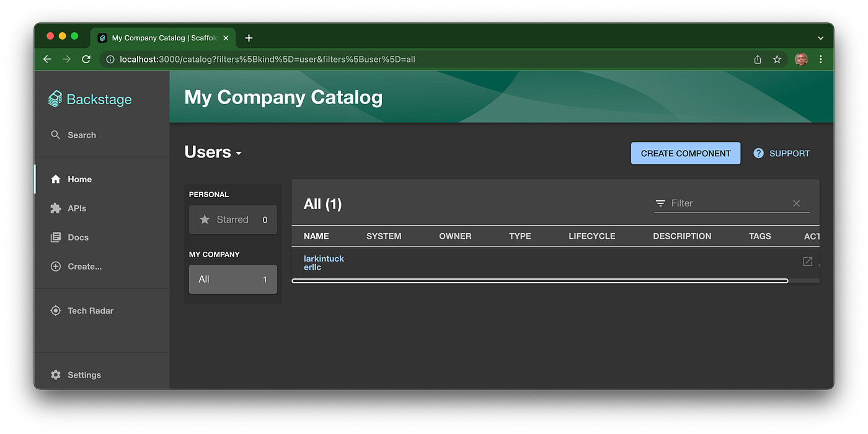
Task: Open the Chrome profile avatar
Action: (x=801, y=60)
